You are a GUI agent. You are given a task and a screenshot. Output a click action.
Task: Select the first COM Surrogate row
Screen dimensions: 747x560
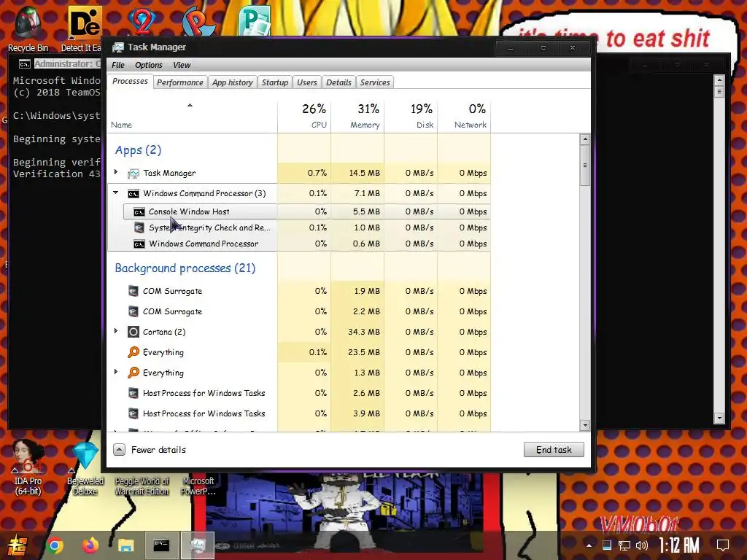299,291
